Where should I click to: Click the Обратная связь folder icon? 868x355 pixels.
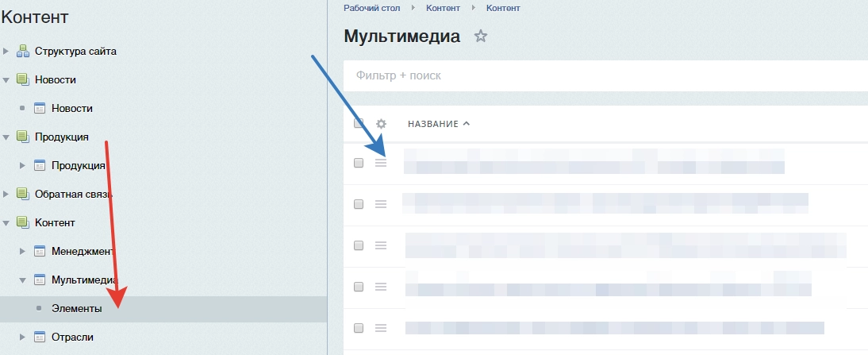click(23, 194)
